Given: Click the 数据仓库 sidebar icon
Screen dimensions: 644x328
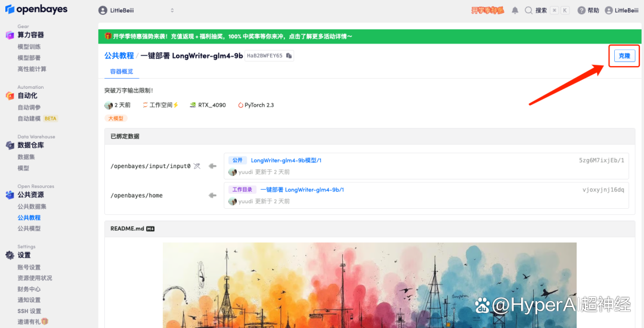Looking at the screenshot, I should pyautogui.click(x=10, y=146).
